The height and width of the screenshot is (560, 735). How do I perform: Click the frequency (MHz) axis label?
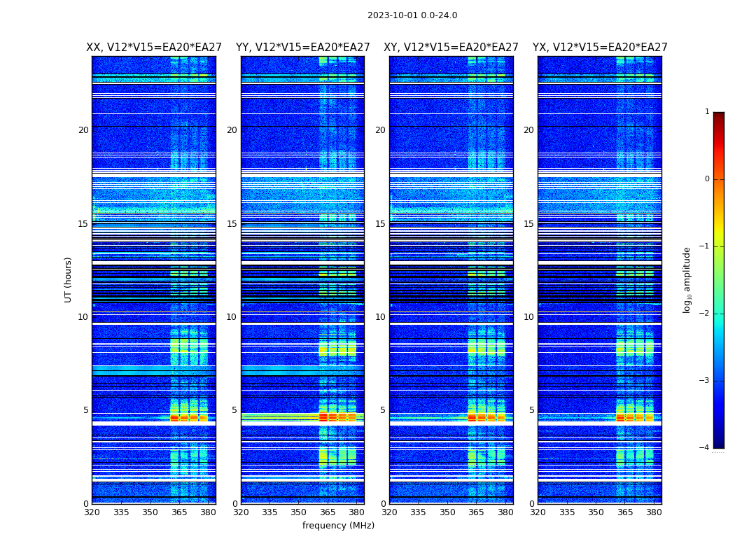tap(338, 525)
